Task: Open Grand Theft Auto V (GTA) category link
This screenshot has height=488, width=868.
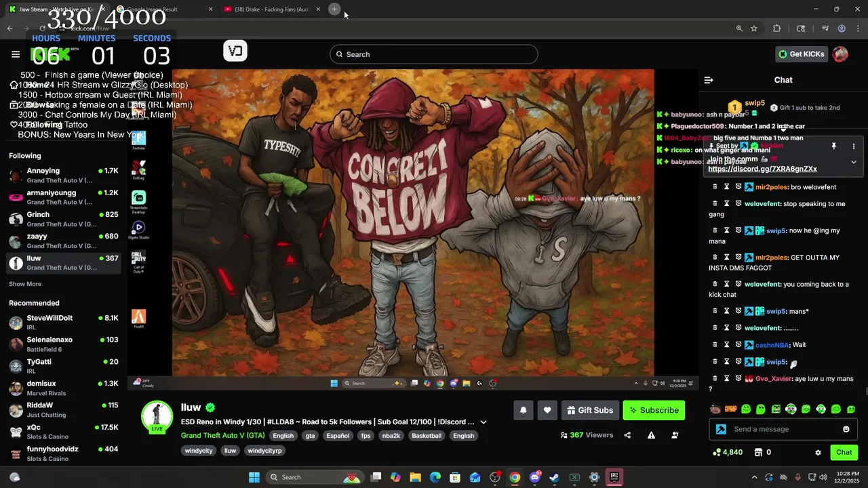Action: (x=223, y=436)
